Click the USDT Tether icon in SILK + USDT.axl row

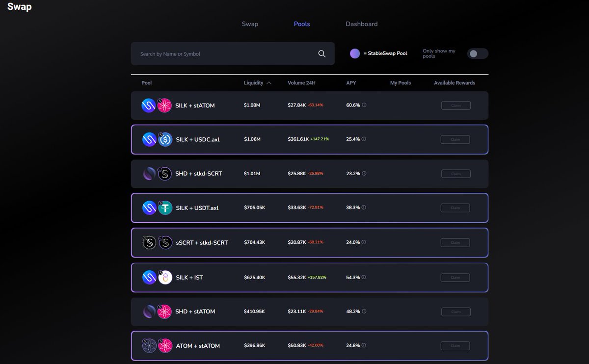165,208
